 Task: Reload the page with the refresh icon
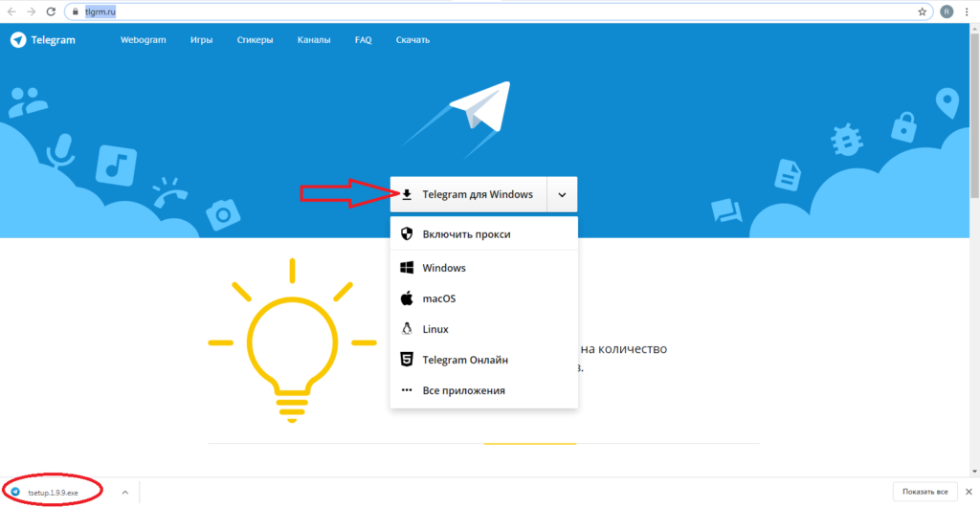(x=52, y=11)
